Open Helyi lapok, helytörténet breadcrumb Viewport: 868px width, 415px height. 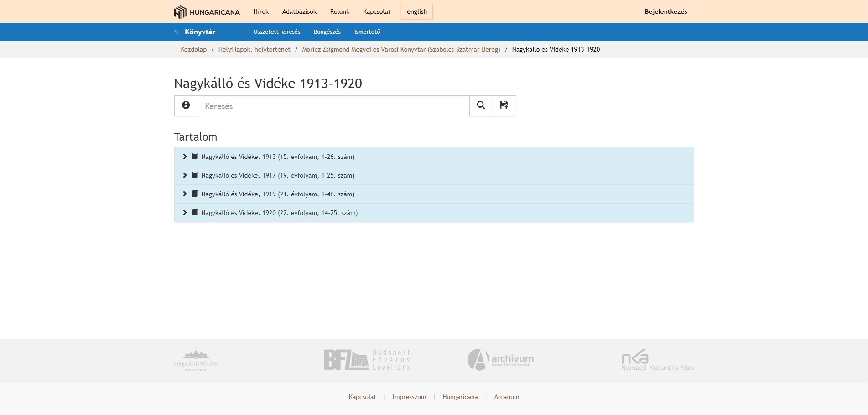[254, 49]
